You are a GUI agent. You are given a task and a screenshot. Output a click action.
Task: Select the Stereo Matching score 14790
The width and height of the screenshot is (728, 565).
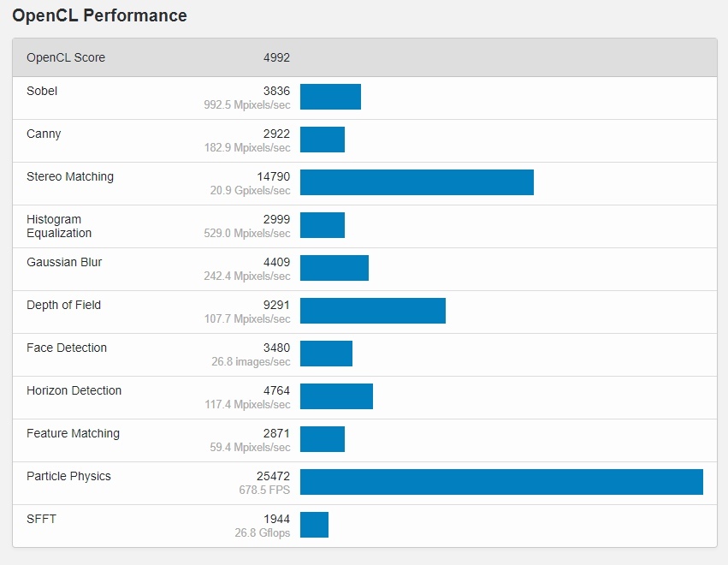(273, 176)
